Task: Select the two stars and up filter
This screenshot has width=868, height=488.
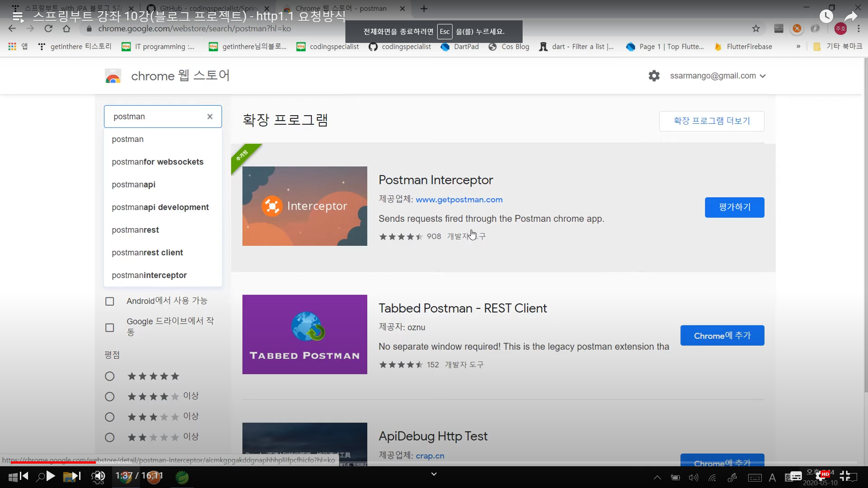Action: (109, 437)
